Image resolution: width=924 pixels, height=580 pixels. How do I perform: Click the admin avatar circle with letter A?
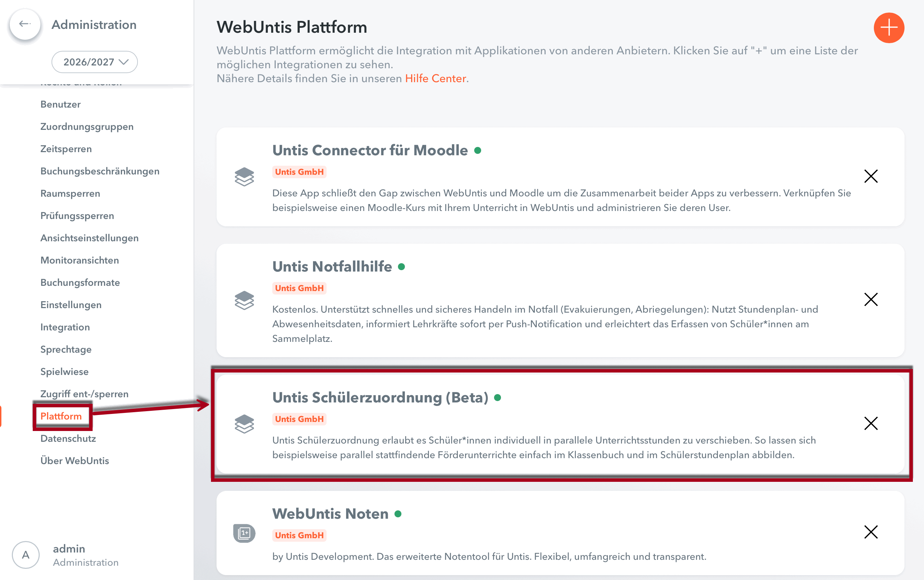tap(26, 555)
